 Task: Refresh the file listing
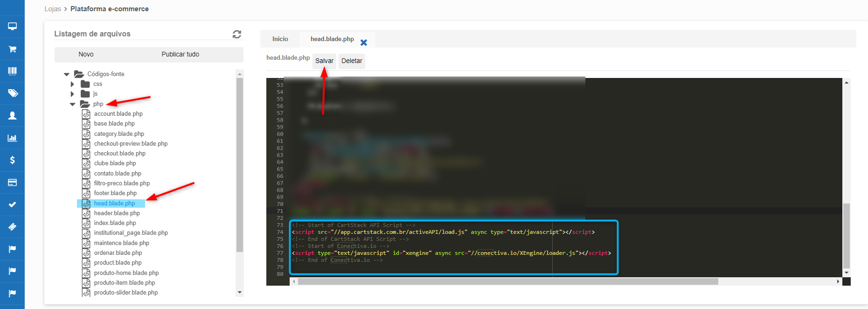(x=237, y=34)
